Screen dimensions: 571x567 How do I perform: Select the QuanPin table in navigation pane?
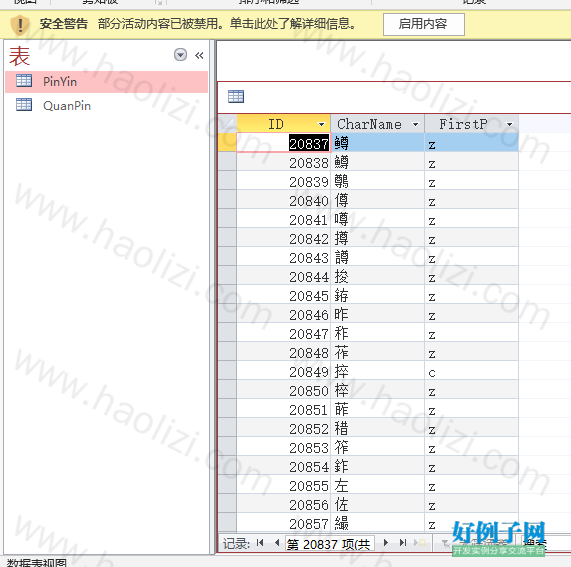(106, 106)
